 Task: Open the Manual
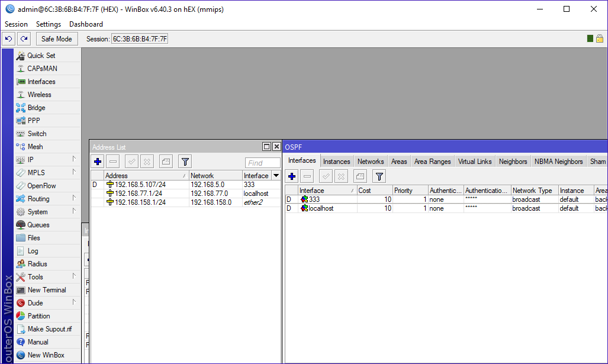[x=47, y=342]
